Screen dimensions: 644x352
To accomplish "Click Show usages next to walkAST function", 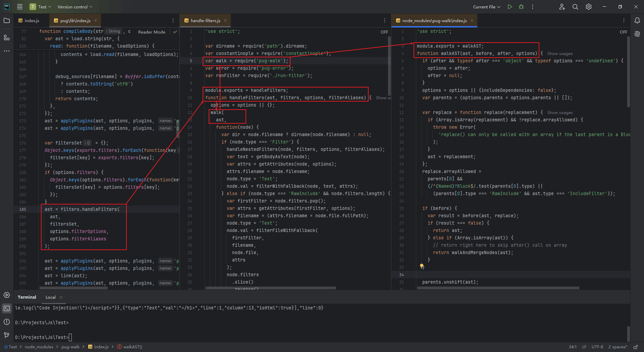I will click(x=560, y=54).
